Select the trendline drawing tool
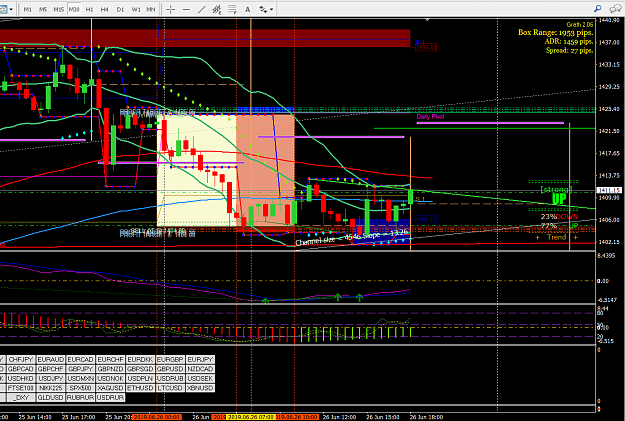The width and height of the screenshot is (625, 421). (x=202, y=9)
